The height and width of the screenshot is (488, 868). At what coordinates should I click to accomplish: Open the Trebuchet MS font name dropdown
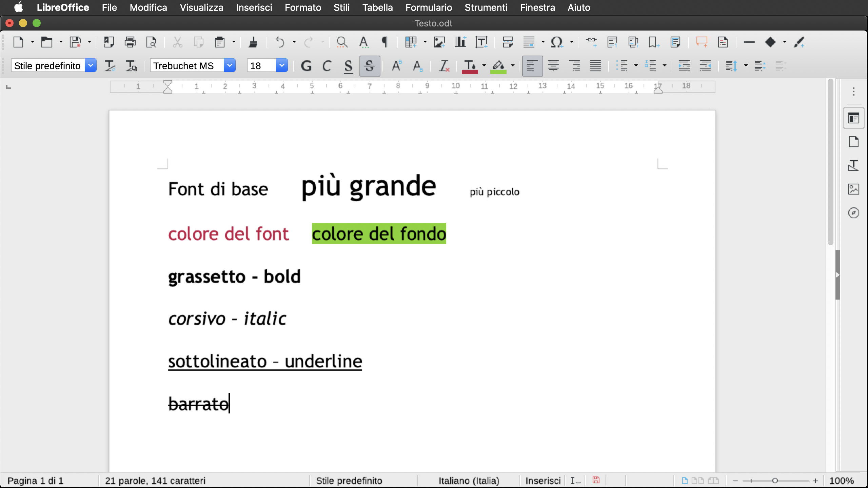(x=230, y=65)
